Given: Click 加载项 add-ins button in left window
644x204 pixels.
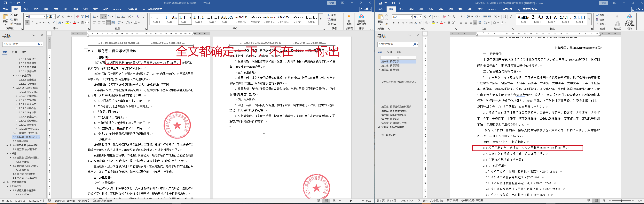Looking at the screenshot, I should point(349,21).
